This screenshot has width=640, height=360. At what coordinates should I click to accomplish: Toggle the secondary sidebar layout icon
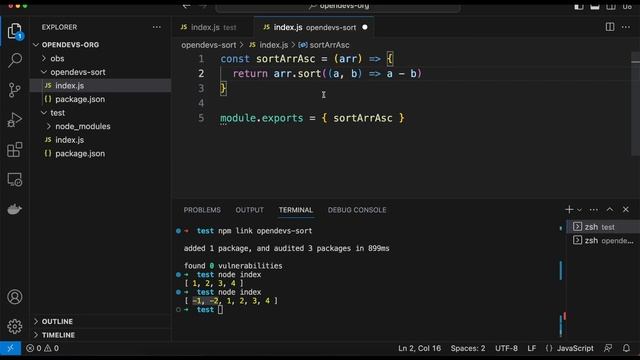pyautogui.click(x=611, y=6)
